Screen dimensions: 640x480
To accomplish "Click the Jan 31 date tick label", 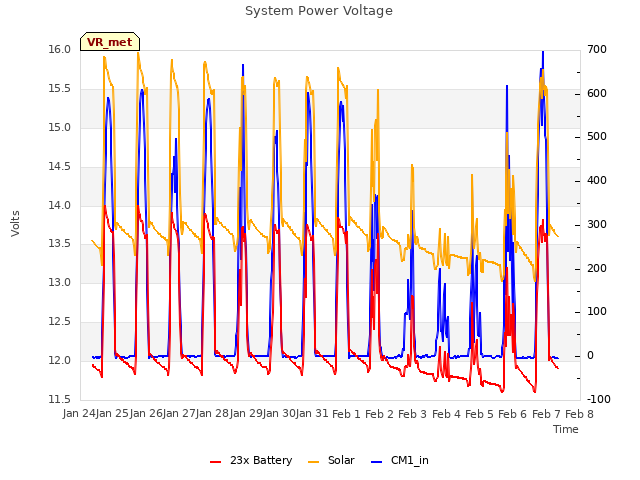I will (x=312, y=414).
